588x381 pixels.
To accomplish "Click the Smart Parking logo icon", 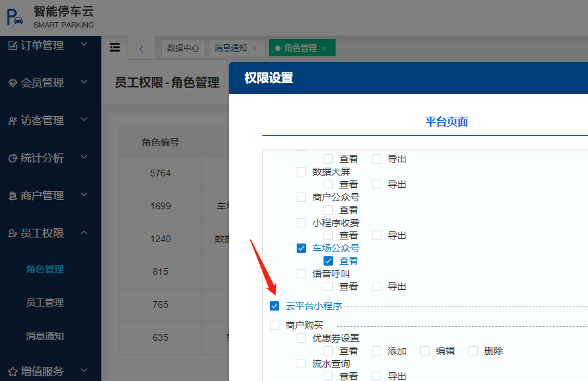I will click(15, 17).
